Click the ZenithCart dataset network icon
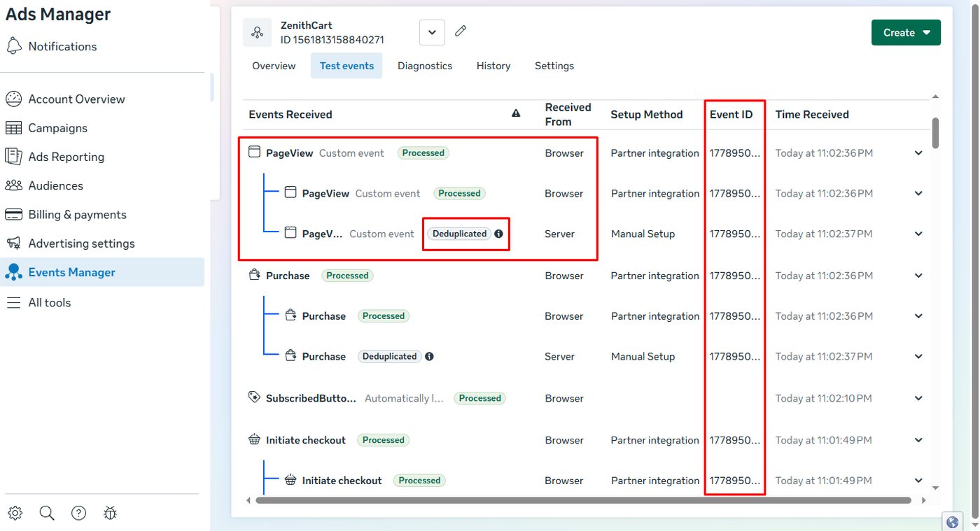 258,33
